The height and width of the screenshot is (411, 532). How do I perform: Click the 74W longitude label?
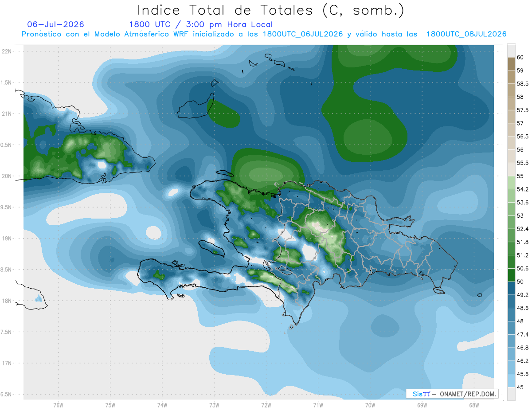pyautogui.click(x=162, y=405)
